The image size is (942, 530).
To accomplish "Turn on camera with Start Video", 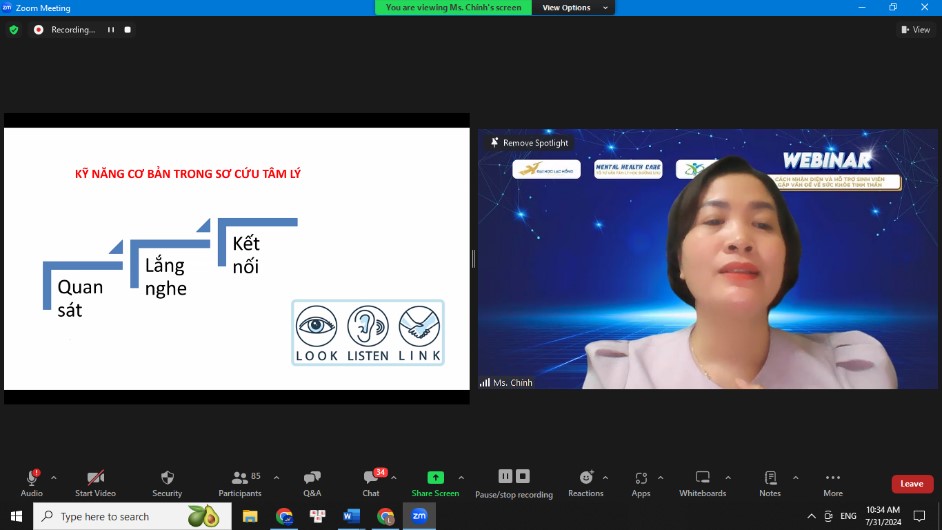I will (95, 478).
